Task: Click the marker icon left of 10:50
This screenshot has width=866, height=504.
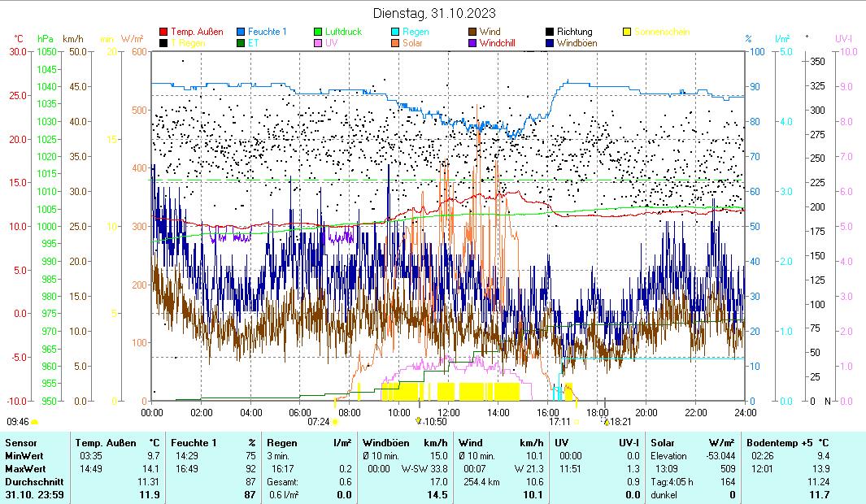Action: [419, 420]
